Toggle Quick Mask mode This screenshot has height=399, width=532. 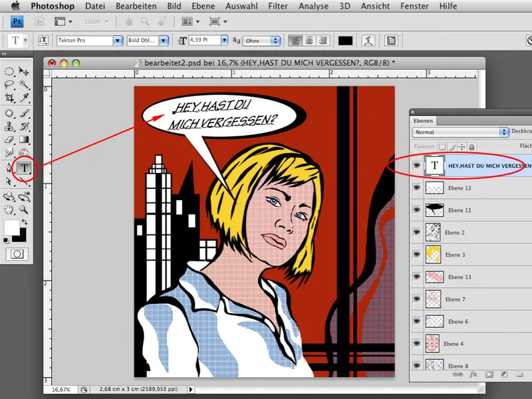coord(17,254)
